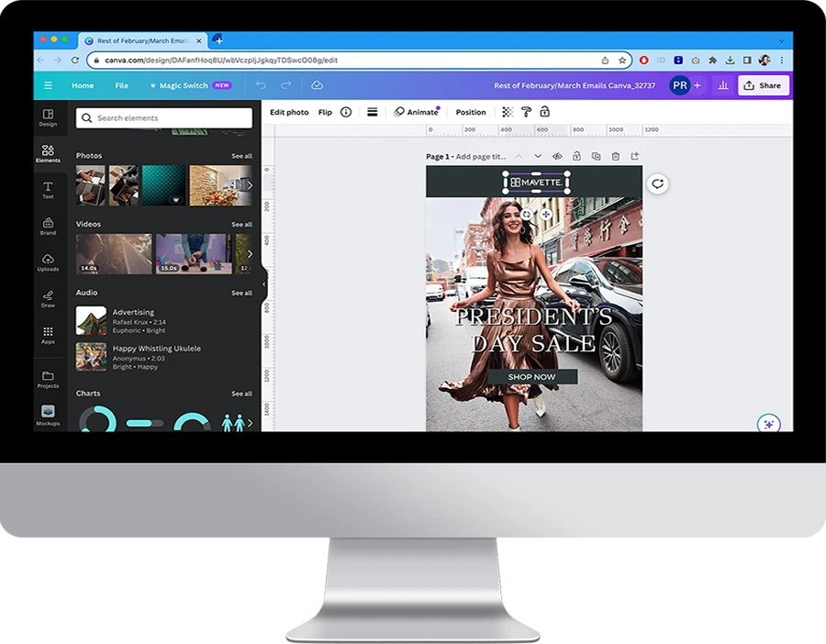Click the Share button
The image size is (826, 644).
[x=763, y=85]
